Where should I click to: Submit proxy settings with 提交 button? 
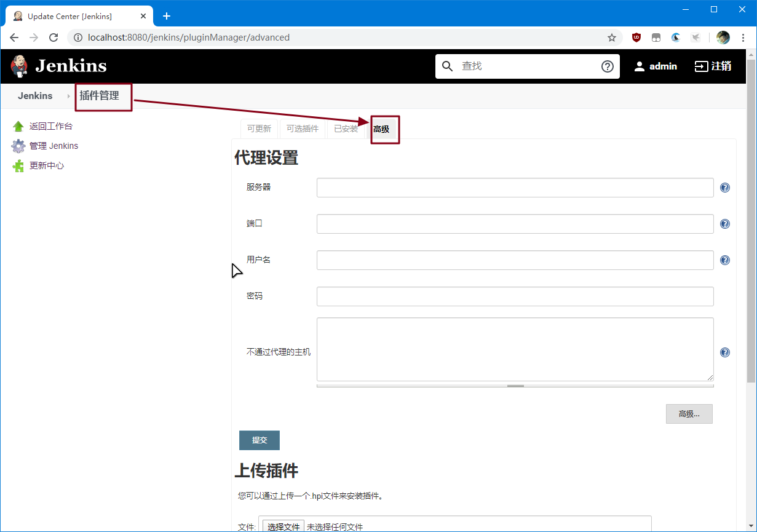click(x=260, y=440)
